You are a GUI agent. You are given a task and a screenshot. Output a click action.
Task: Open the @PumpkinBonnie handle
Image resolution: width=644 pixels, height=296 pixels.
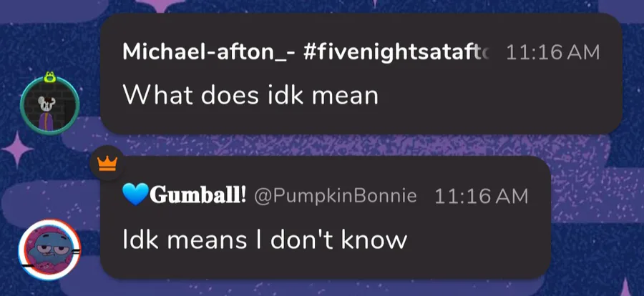coord(336,196)
